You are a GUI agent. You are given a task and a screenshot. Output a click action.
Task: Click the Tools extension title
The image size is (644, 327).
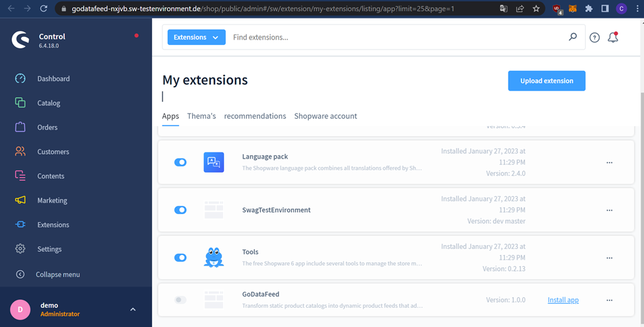click(250, 252)
